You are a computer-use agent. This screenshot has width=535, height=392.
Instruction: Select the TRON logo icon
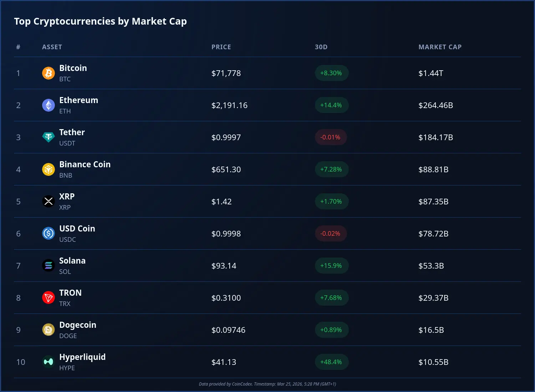coord(48,298)
